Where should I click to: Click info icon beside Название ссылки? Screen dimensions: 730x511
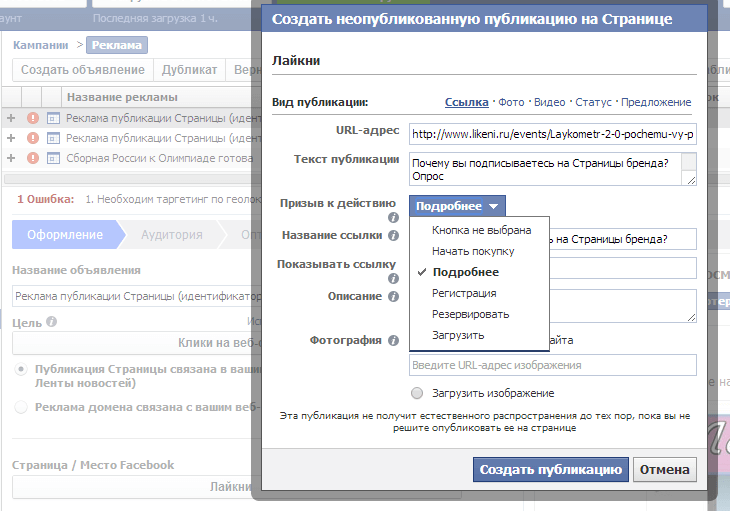tap(392, 236)
